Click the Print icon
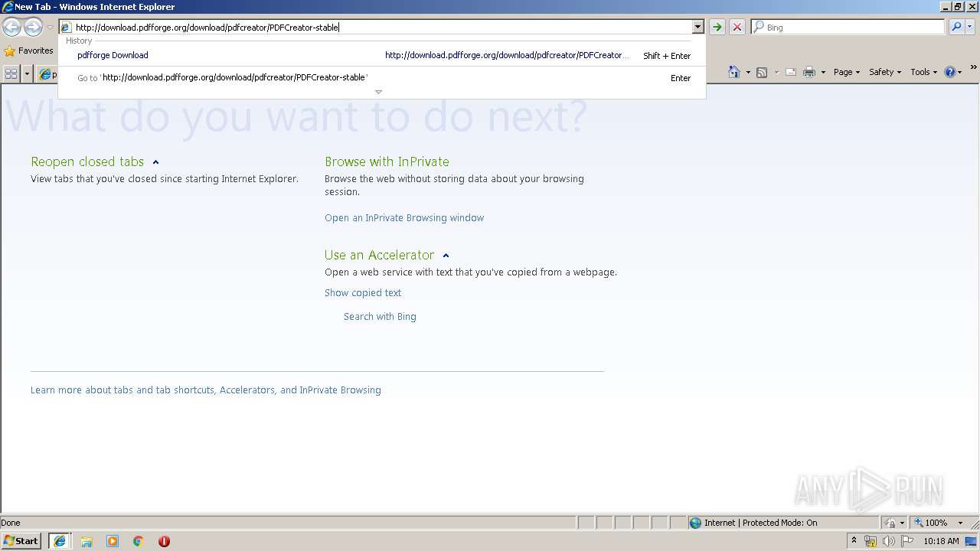Image resolution: width=980 pixels, height=551 pixels. coord(808,72)
